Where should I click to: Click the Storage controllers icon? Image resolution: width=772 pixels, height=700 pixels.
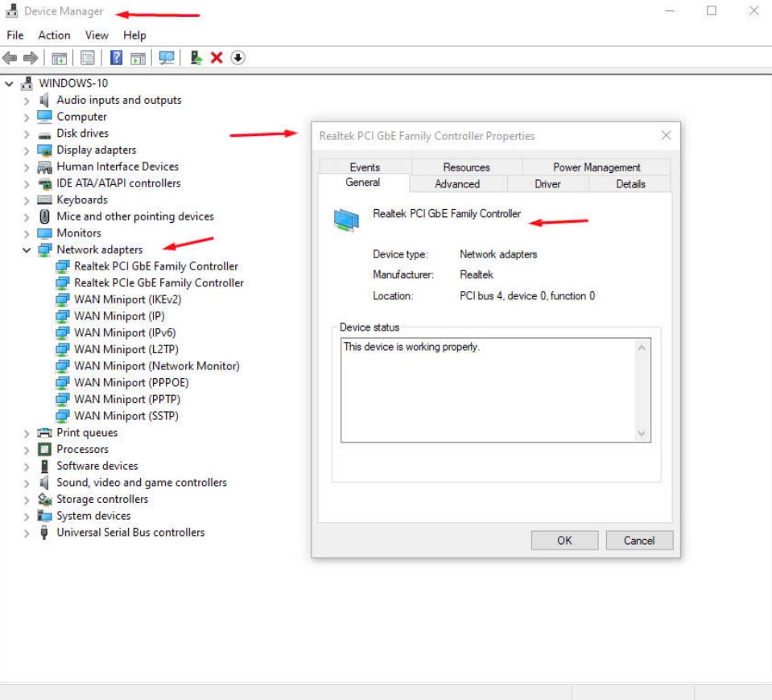44,499
